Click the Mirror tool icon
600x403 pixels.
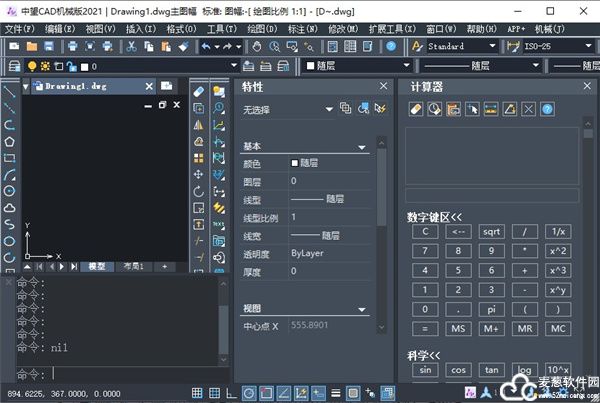[x=199, y=125]
